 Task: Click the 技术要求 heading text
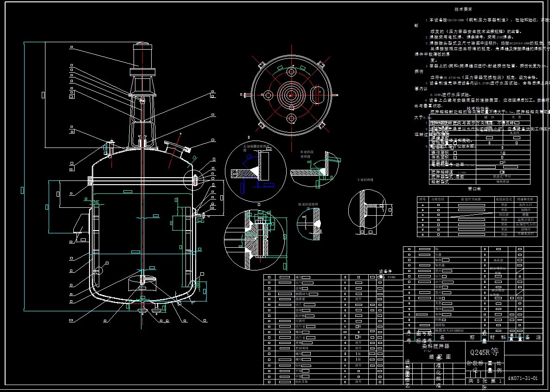463,9
